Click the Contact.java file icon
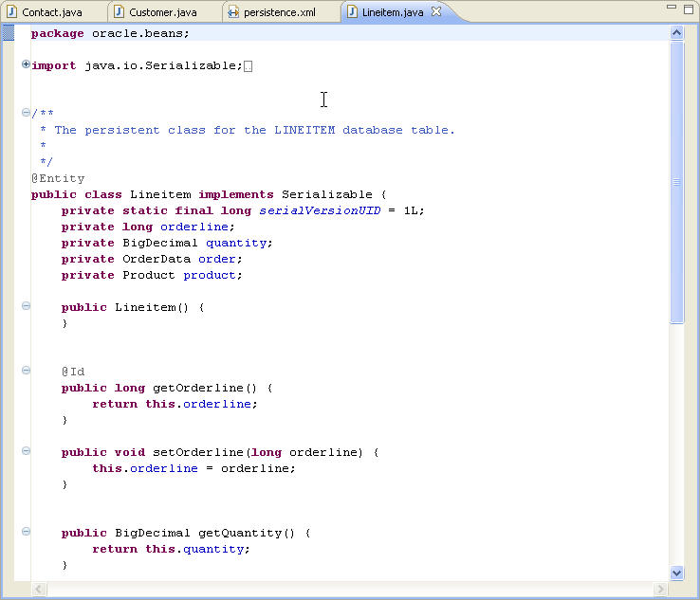Screen dimensions: 700x600 tap(12, 11)
